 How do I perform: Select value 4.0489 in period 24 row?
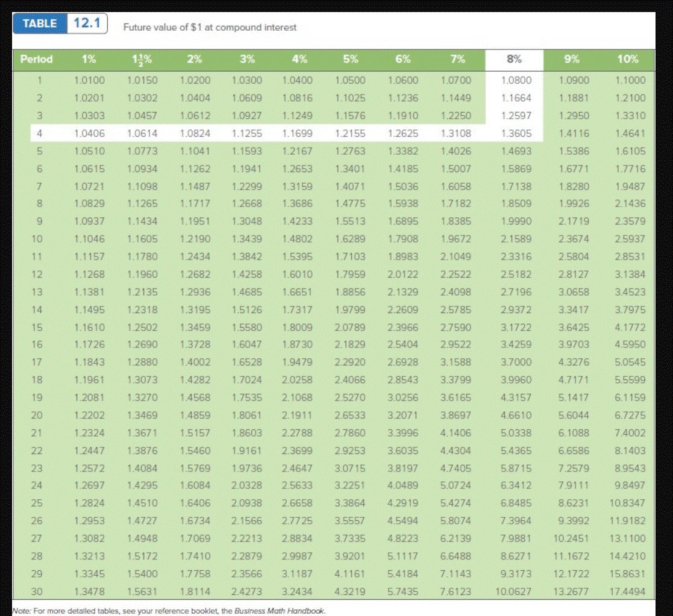(403, 485)
